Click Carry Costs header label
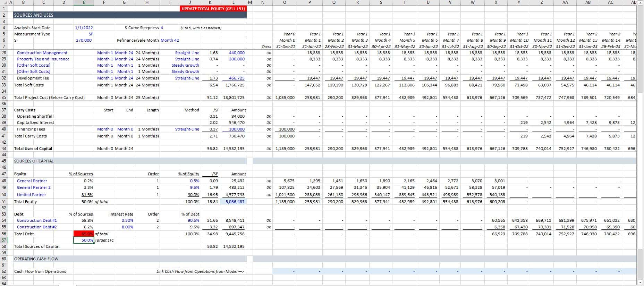Image resolution: width=644 pixels, height=286 pixels. 25,110
